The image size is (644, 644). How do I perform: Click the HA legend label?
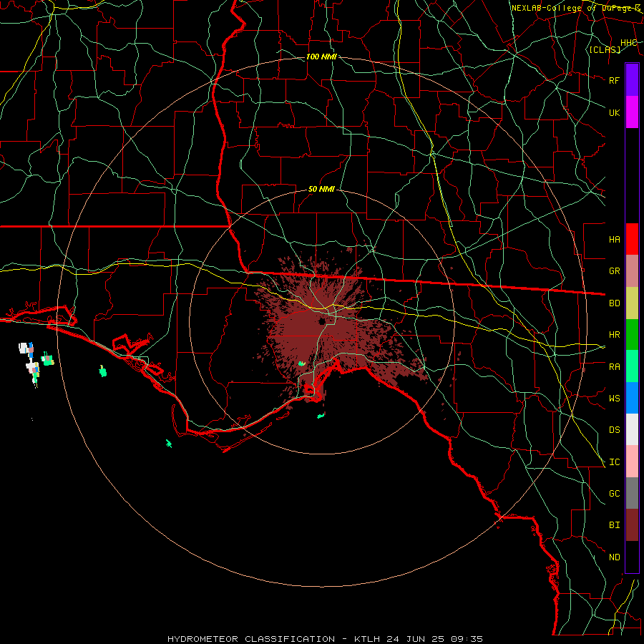614,239
